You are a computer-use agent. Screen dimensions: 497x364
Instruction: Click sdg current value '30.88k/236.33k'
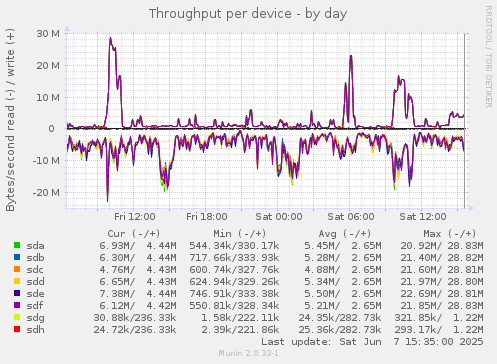point(135,318)
